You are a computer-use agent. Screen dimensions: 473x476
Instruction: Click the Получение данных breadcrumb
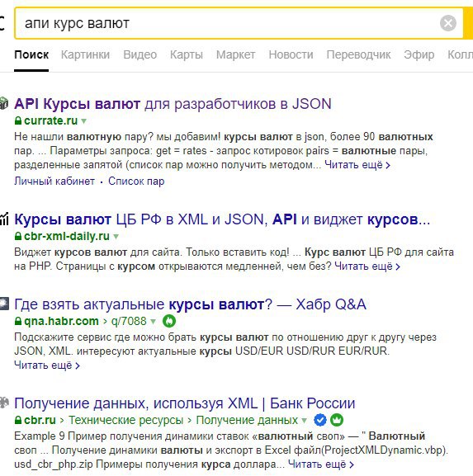247,421
